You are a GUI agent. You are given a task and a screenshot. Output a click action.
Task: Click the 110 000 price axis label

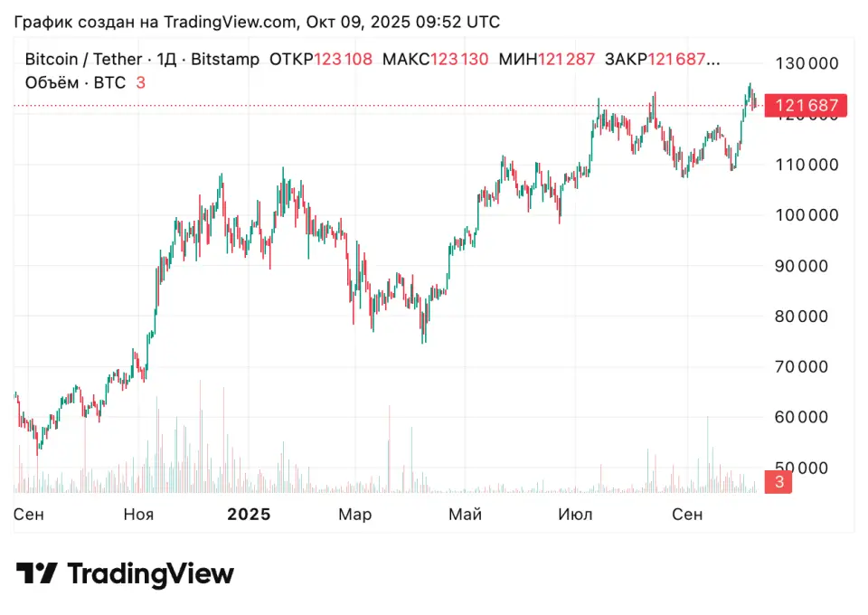pyautogui.click(x=807, y=165)
